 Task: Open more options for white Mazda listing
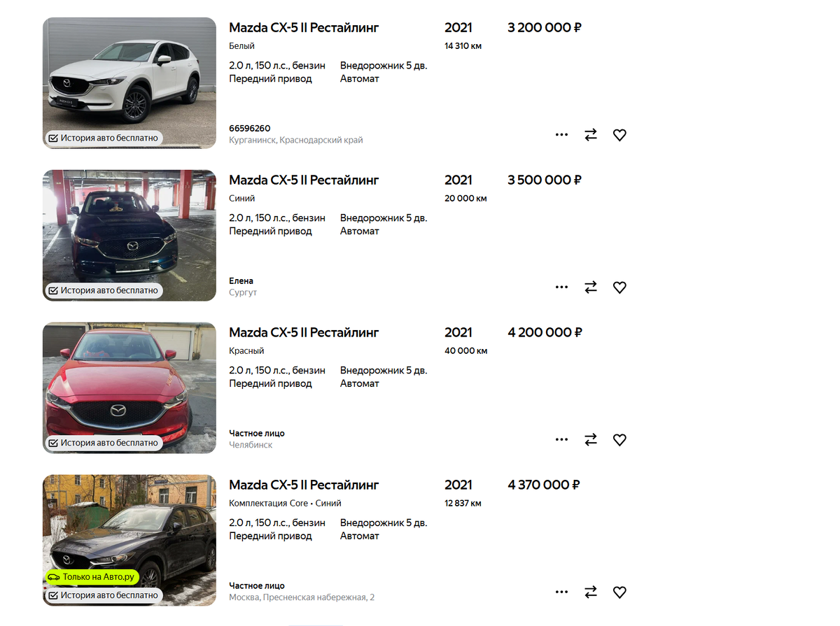click(x=561, y=135)
